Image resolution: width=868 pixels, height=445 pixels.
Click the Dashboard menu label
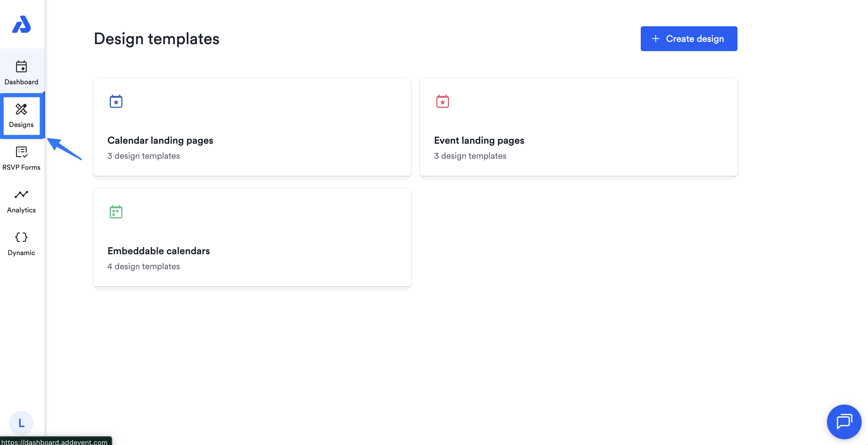coord(21,82)
